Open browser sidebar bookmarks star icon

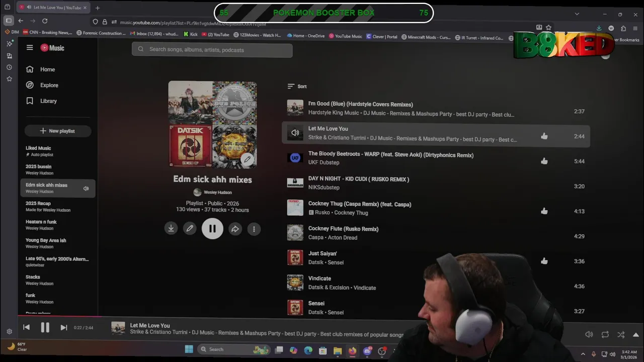click(x=9, y=79)
